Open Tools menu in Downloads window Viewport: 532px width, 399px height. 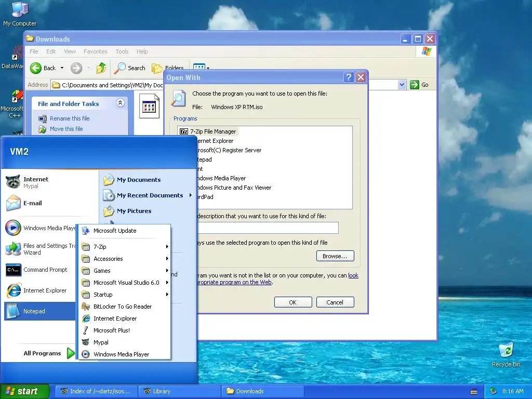[122, 51]
